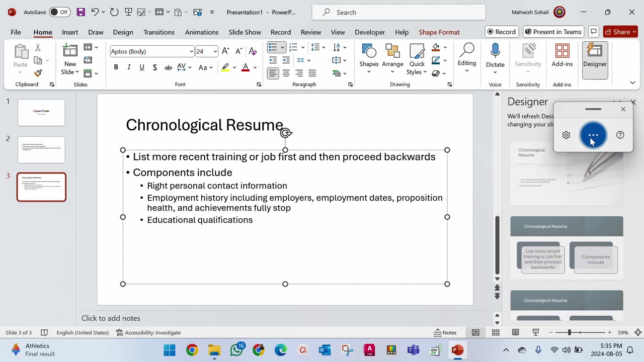Image resolution: width=644 pixels, height=362 pixels.
Task: Click dictation help question mark
Action: pos(620,135)
